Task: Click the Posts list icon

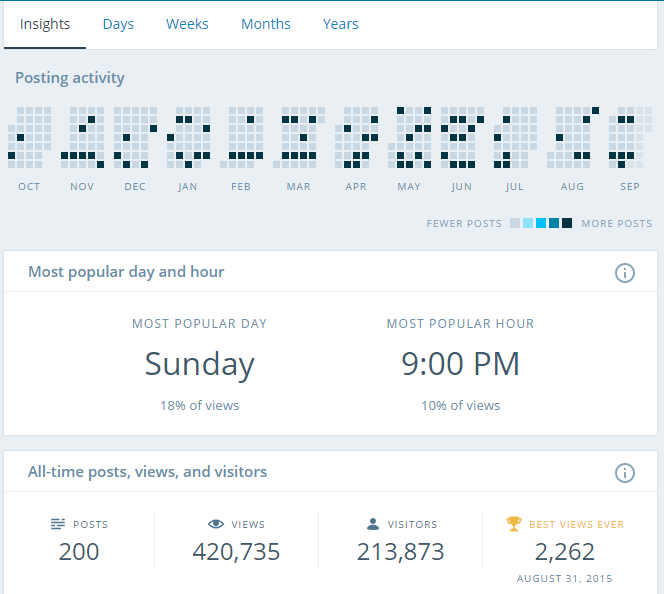Action: [x=58, y=524]
